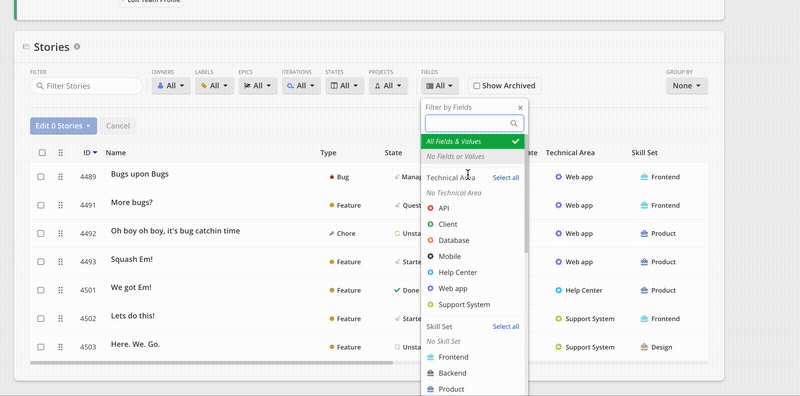Click the drag handle of story 4502

point(60,318)
